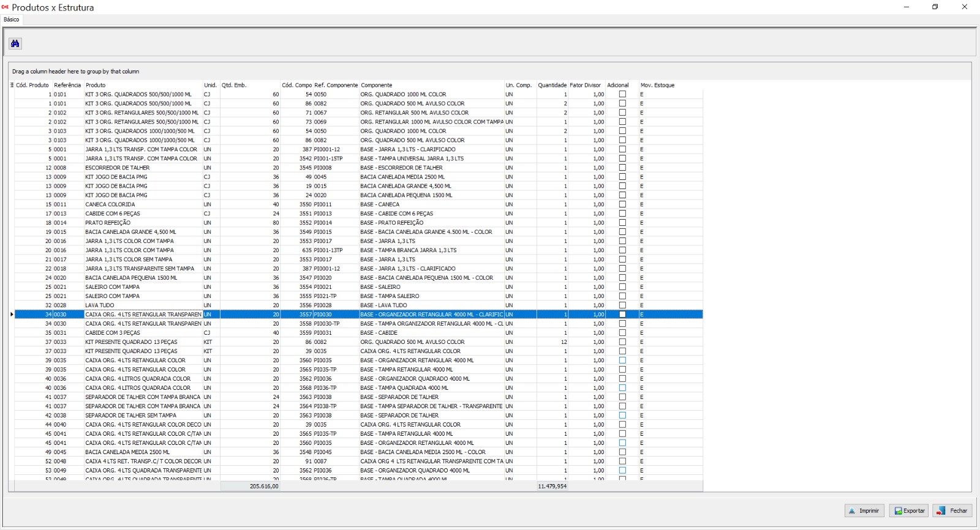
Task: Click the Mov. Estoque column header
Action: (x=657, y=85)
